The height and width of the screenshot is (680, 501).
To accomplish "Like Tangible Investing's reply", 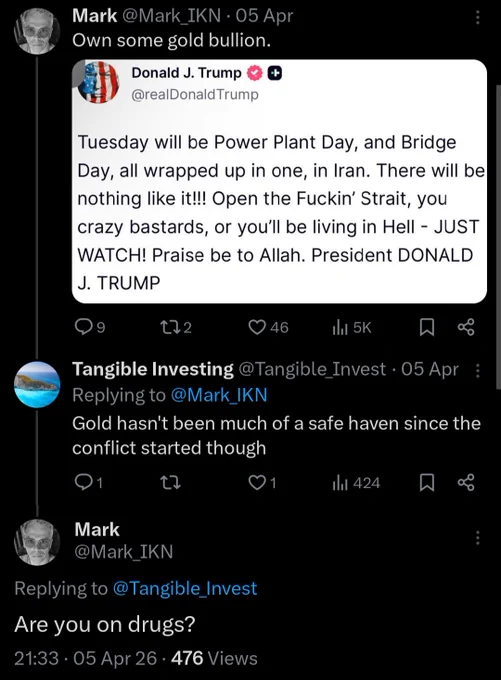I will (262, 482).
